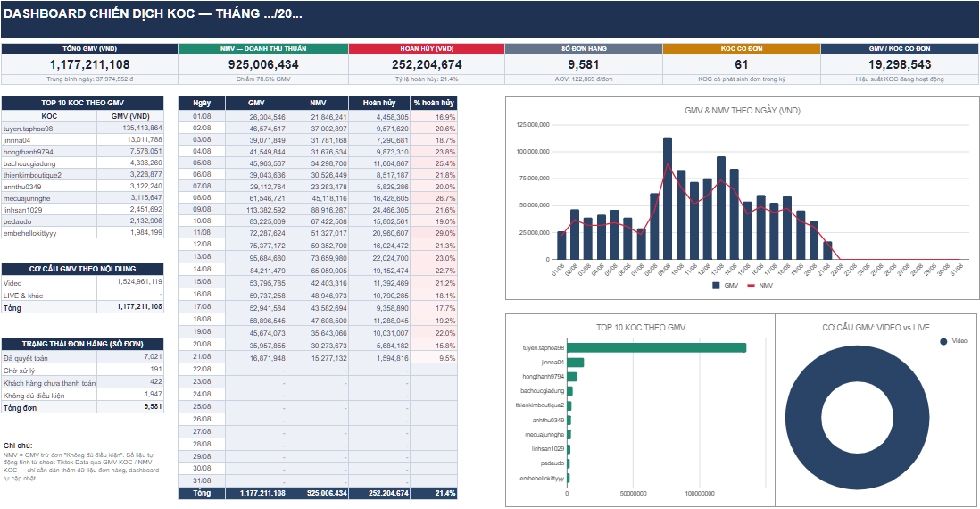
Task: Select the 01/08 date cell in daily table
Action: click(202, 116)
